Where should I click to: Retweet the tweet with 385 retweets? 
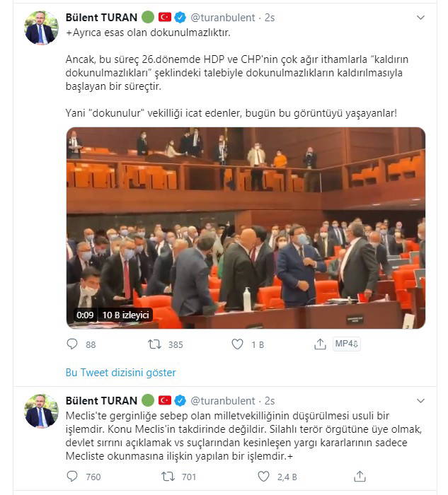click(x=154, y=344)
